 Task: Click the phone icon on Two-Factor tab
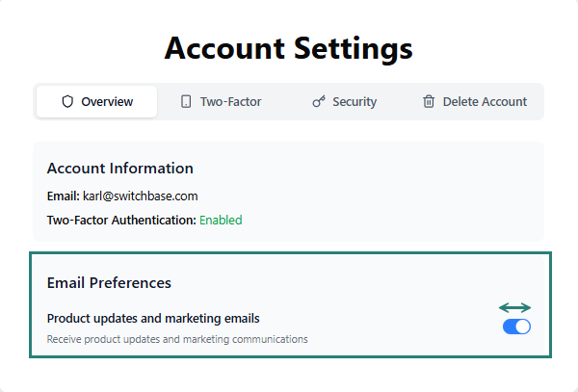(186, 101)
